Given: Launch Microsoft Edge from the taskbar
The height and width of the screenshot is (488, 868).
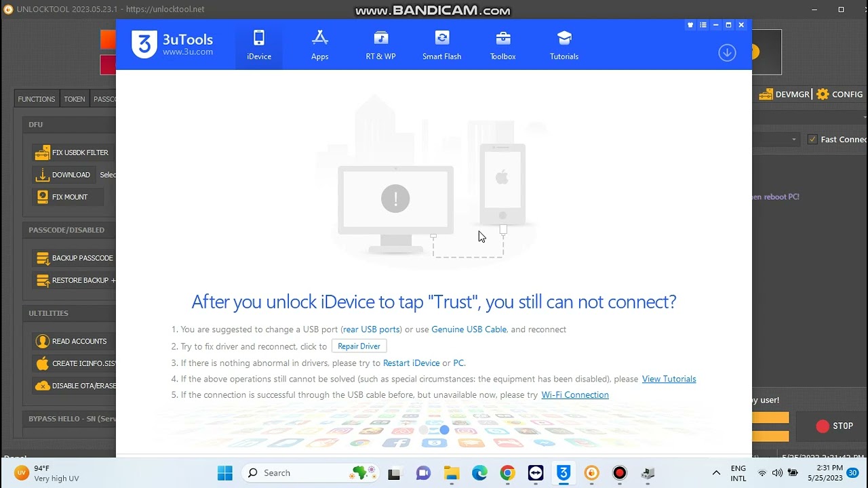Looking at the screenshot, I should (x=479, y=473).
